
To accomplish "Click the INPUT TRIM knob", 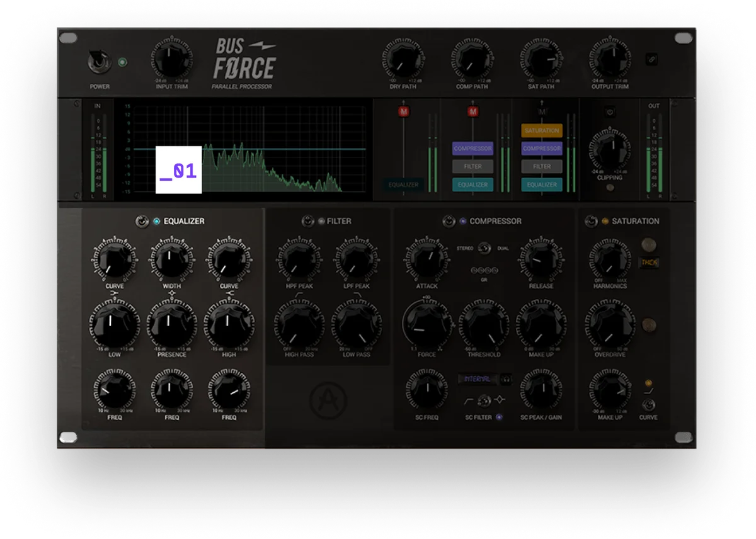I will tap(172, 60).
